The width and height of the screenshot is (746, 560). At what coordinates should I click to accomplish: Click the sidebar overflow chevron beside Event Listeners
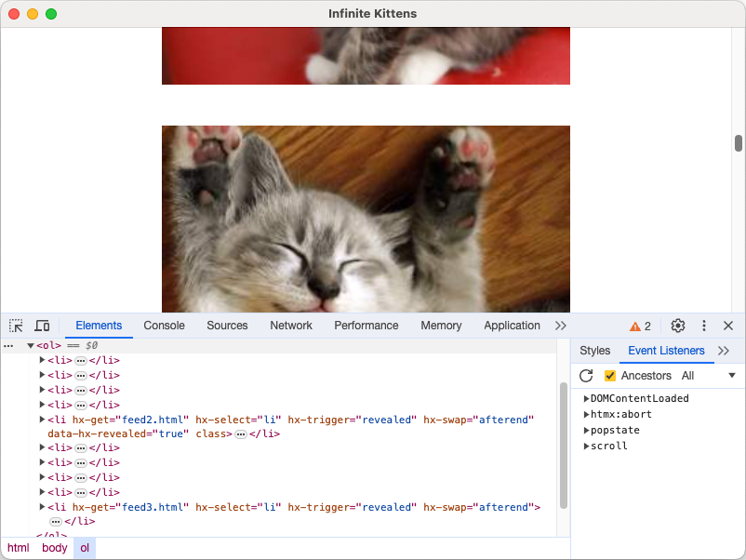[x=725, y=351]
